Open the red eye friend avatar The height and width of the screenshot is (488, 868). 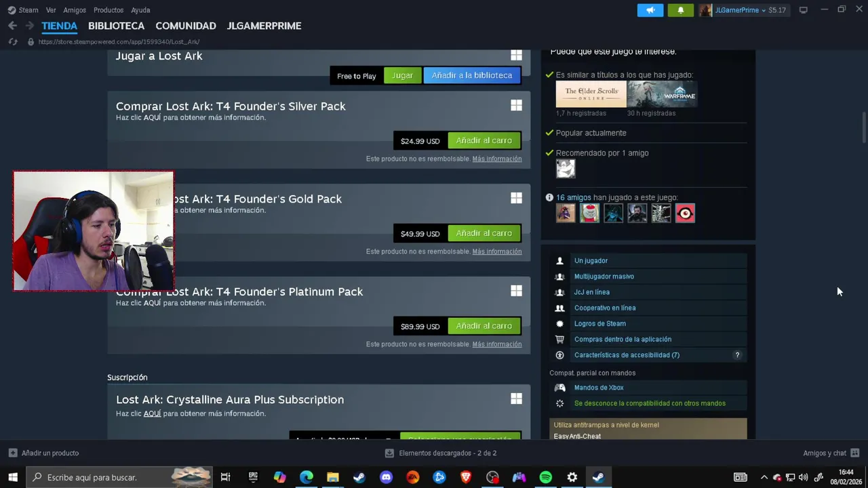(x=685, y=213)
